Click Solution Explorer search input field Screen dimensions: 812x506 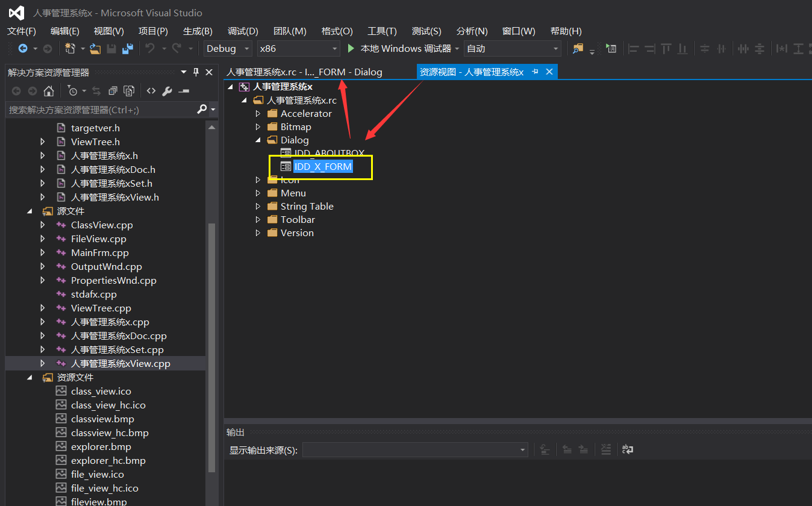[101, 110]
